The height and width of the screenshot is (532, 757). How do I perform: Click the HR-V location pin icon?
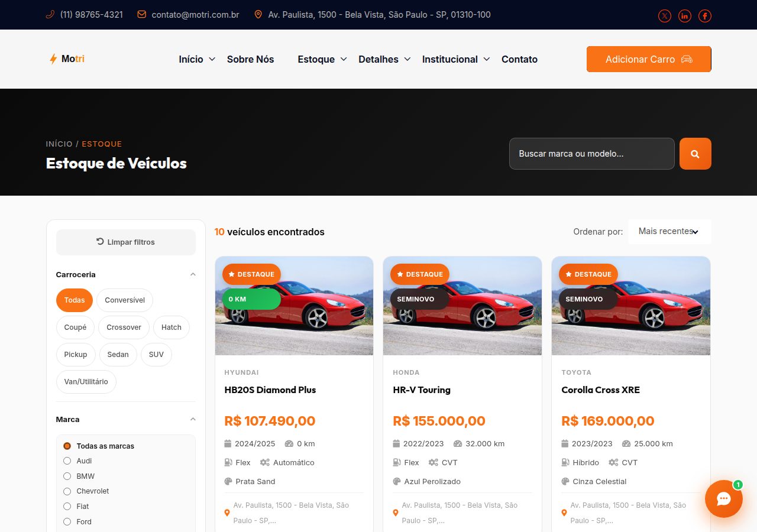point(395,513)
